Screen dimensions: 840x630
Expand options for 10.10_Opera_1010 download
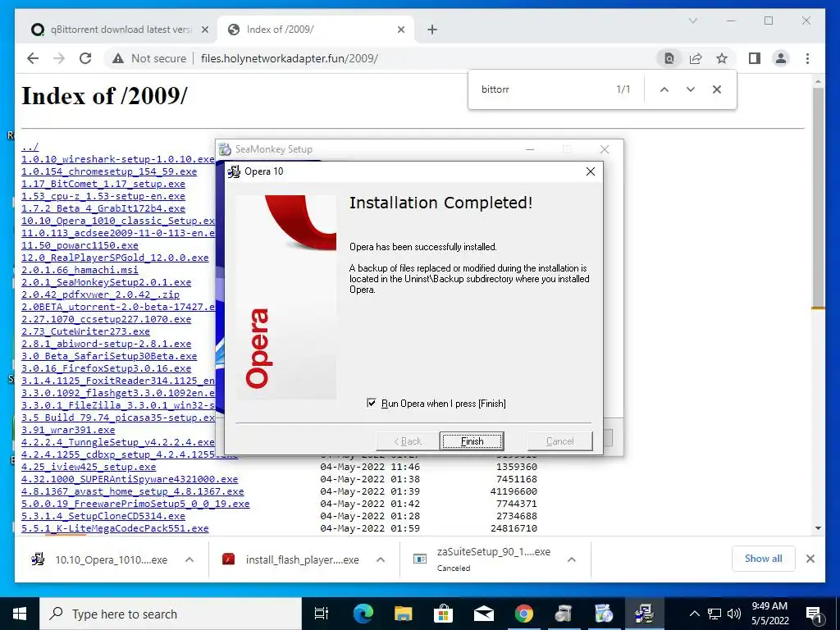189,559
